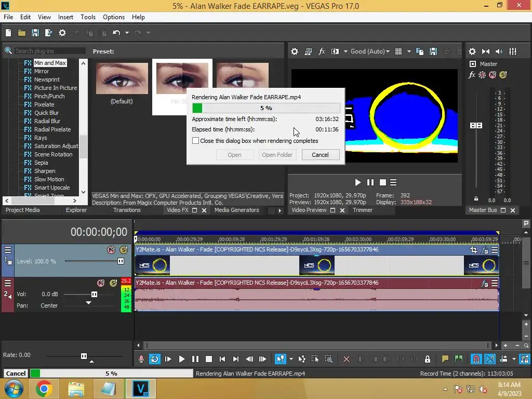Viewport: 532px width, 399px height.
Task: Open Event FX on the video event
Action: pos(485,250)
